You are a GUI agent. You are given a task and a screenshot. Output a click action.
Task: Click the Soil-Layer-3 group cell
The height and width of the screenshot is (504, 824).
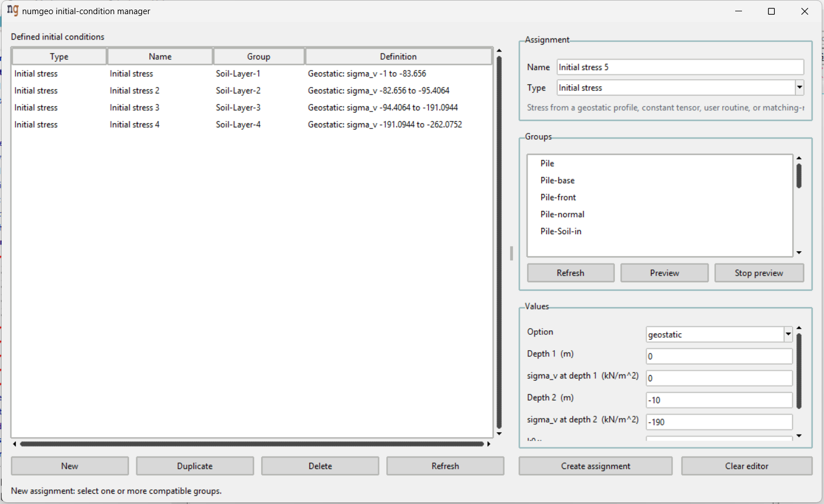pos(238,107)
